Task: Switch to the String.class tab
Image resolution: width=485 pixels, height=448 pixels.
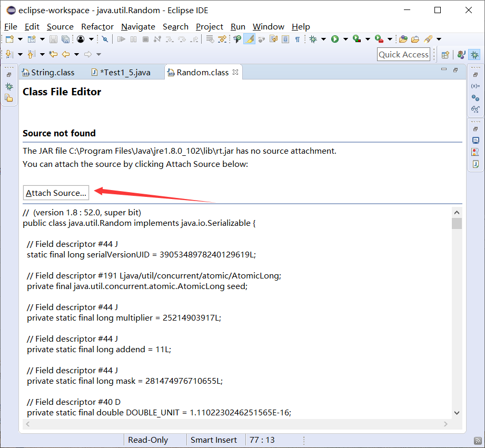Action: [48, 72]
